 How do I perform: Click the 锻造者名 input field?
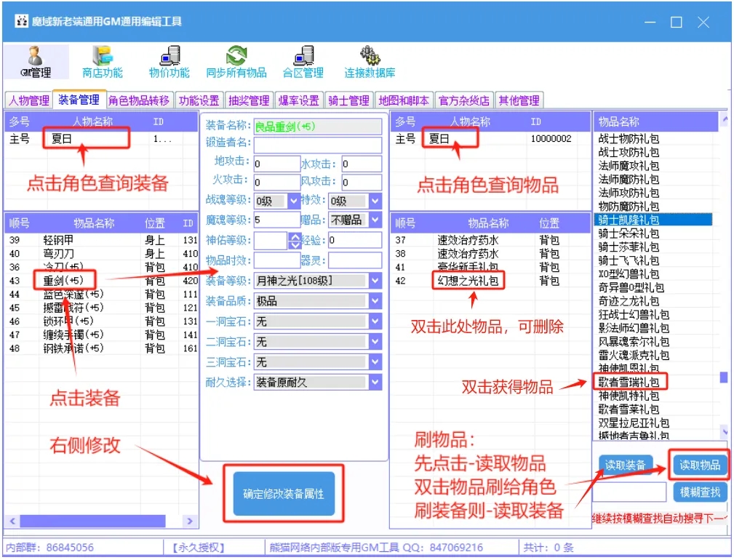pos(317,145)
